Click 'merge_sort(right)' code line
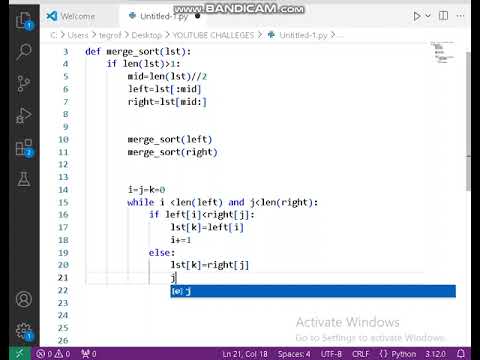The image size is (480, 360). [173, 152]
